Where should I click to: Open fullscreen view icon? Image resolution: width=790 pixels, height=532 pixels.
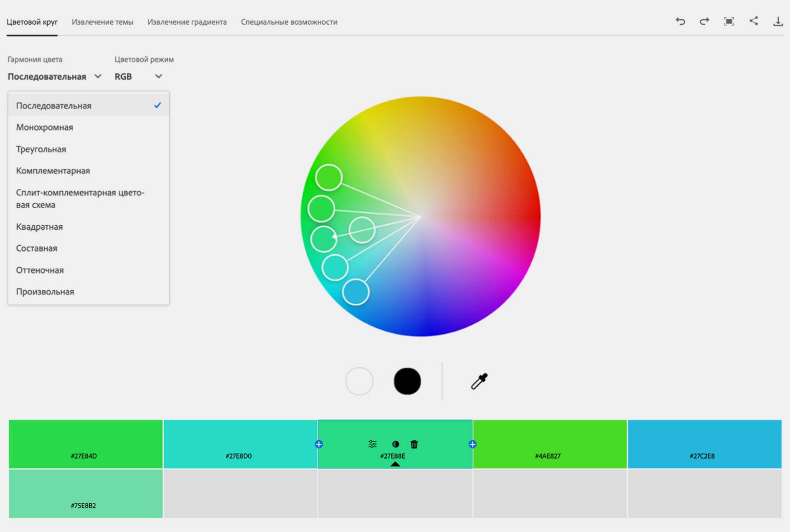coord(729,21)
